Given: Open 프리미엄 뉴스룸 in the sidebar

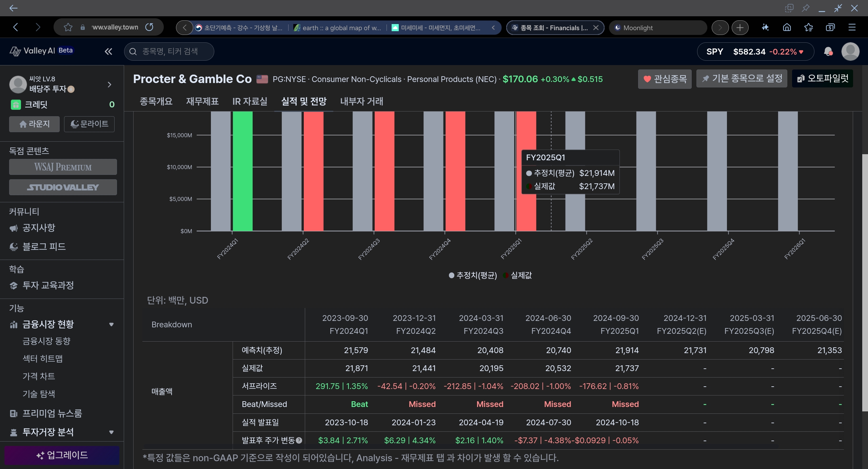Looking at the screenshot, I should (52, 413).
